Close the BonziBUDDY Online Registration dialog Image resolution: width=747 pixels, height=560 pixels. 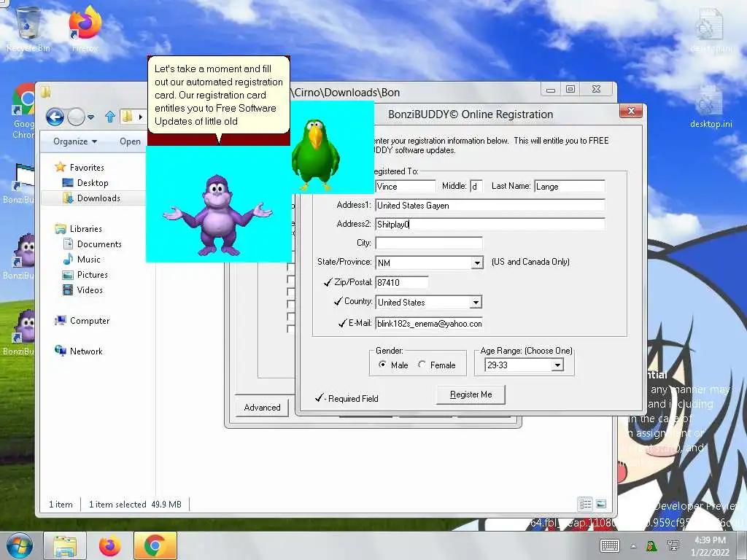click(x=631, y=111)
